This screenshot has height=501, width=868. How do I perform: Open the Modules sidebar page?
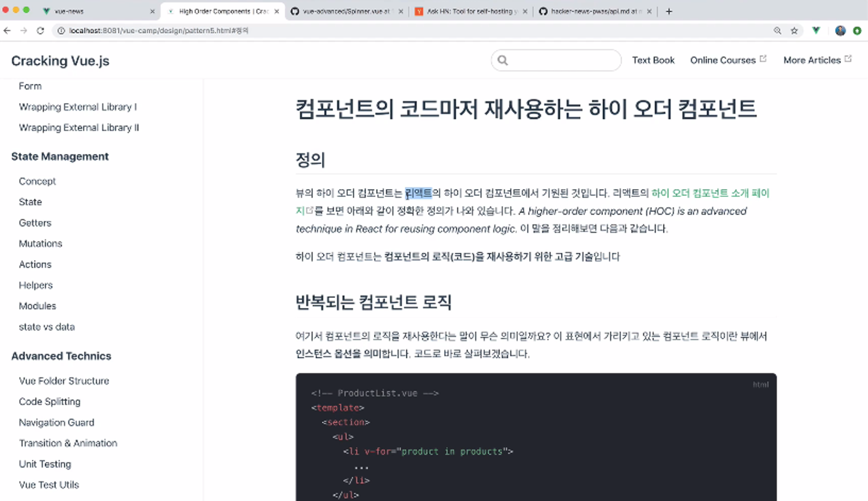click(38, 306)
